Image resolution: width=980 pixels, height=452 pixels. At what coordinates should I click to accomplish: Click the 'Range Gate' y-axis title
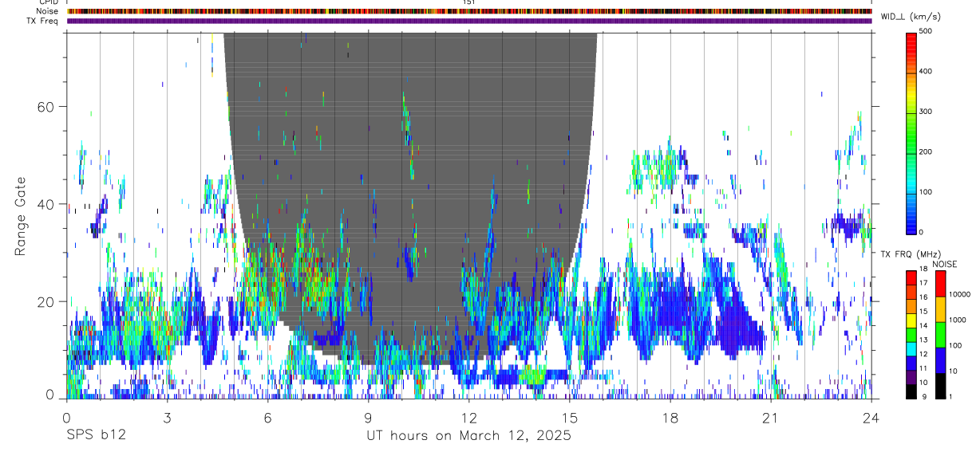tap(19, 216)
